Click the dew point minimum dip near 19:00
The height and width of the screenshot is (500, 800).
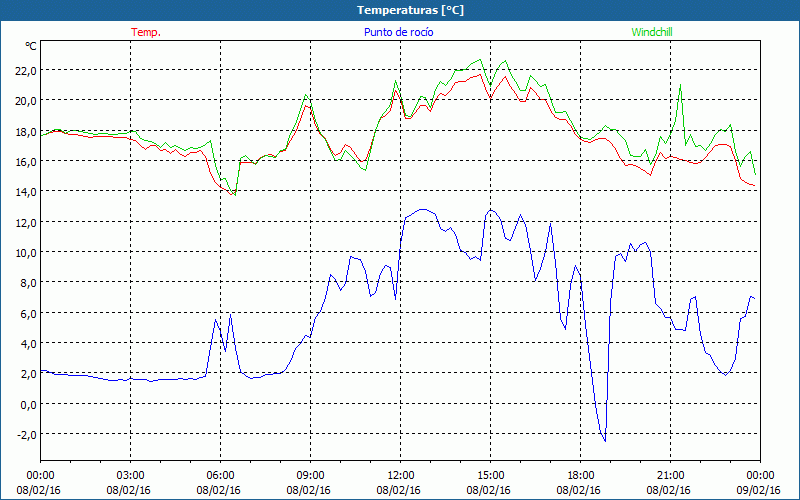click(x=605, y=441)
